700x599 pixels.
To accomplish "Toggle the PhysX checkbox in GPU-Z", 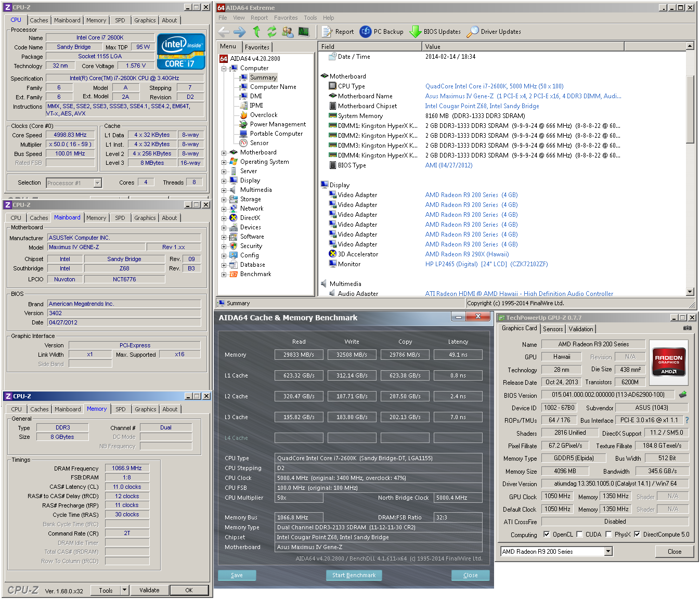I will tap(608, 534).
